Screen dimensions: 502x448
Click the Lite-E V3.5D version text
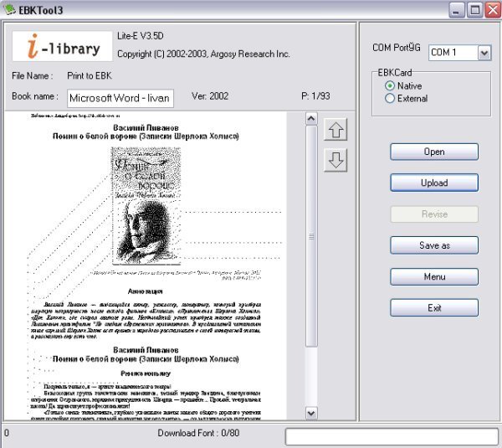141,35
